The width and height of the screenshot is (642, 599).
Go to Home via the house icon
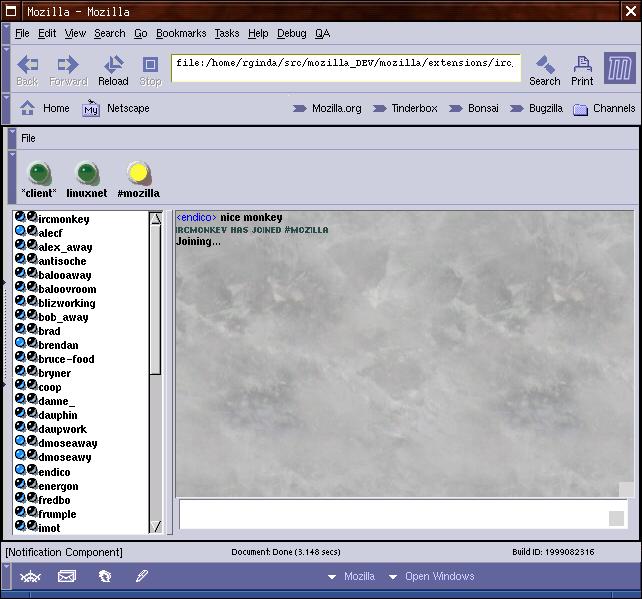[x=27, y=108]
